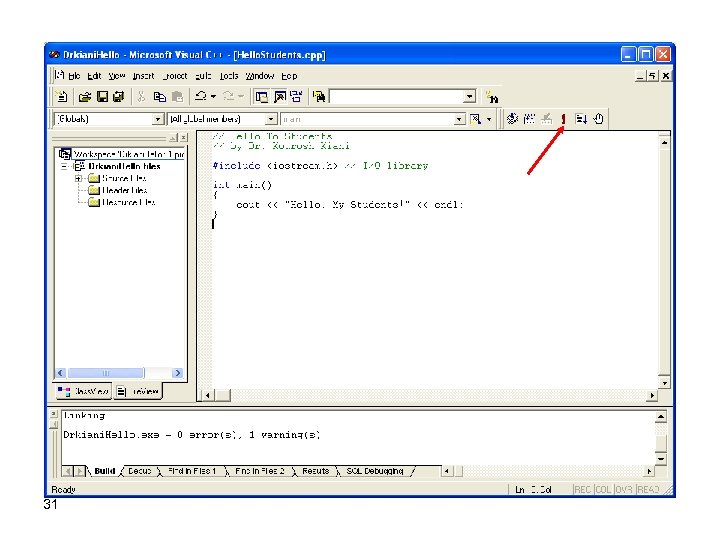Click the Search binoculars icon
Viewport: 720px width, 540px height.
tap(492, 97)
